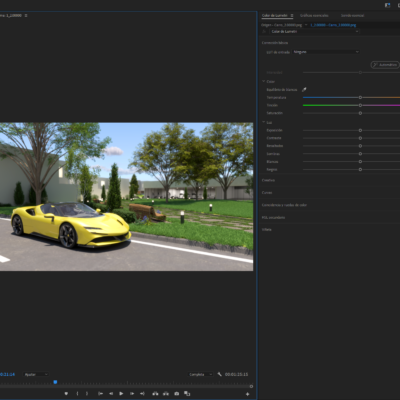Click the Mark In bracket button

77,394
